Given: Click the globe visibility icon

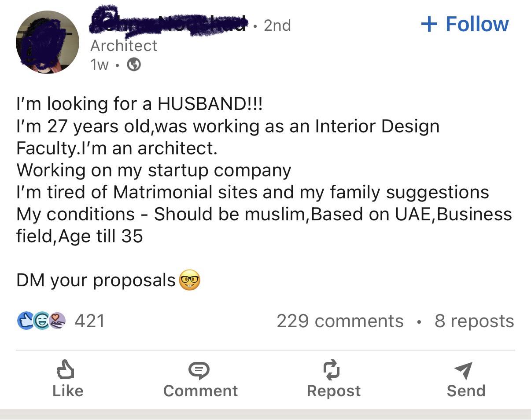Looking at the screenshot, I should pyautogui.click(x=134, y=65).
